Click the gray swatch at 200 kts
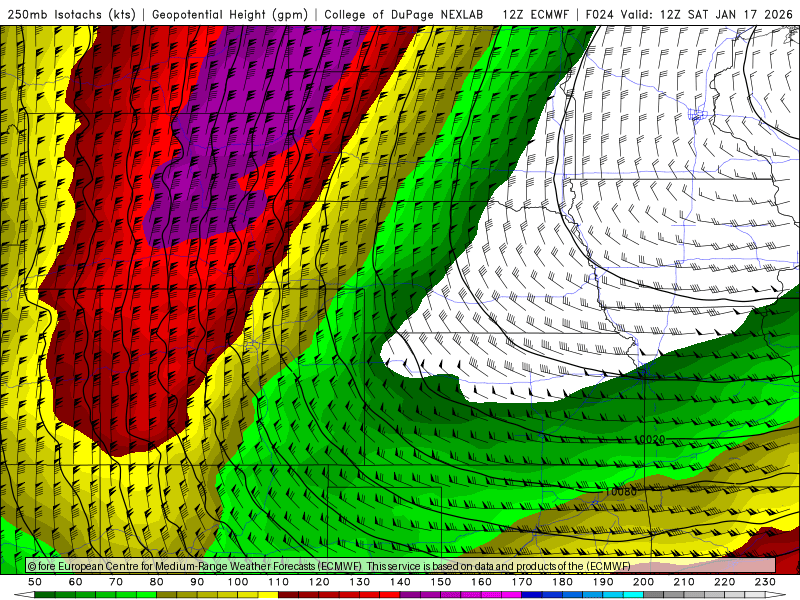 (654, 595)
